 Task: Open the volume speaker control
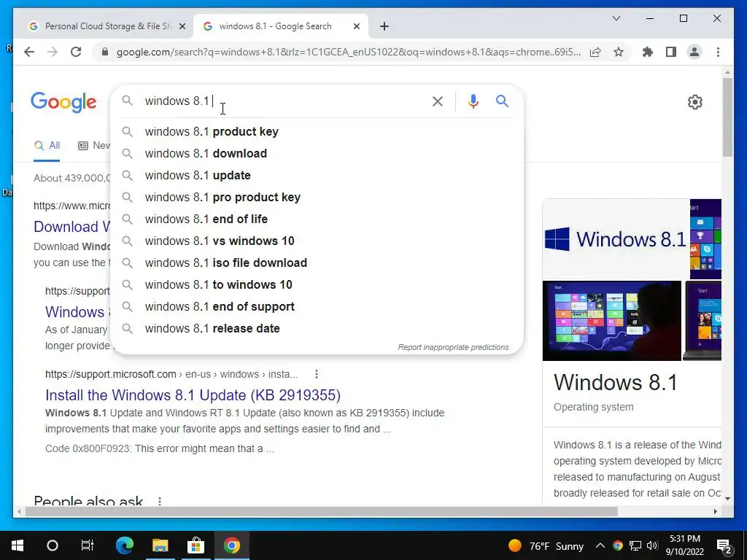652,545
